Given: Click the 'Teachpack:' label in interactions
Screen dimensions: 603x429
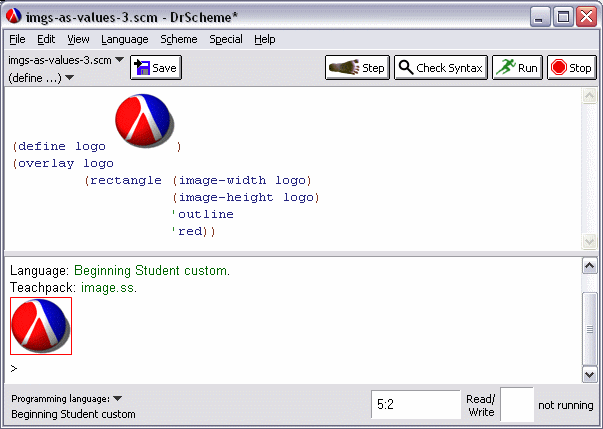Looking at the screenshot, I should (x=44, y=288).
